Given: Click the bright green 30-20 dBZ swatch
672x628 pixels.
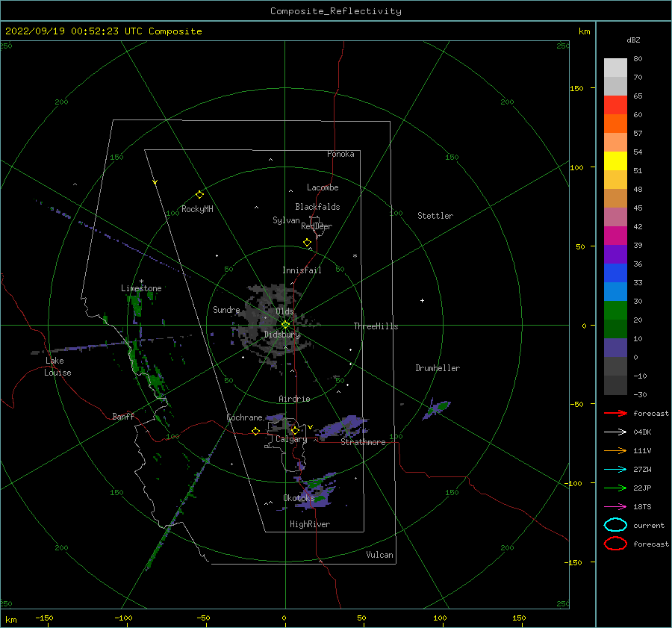Looking at the screenshot, I should [615, 311].
